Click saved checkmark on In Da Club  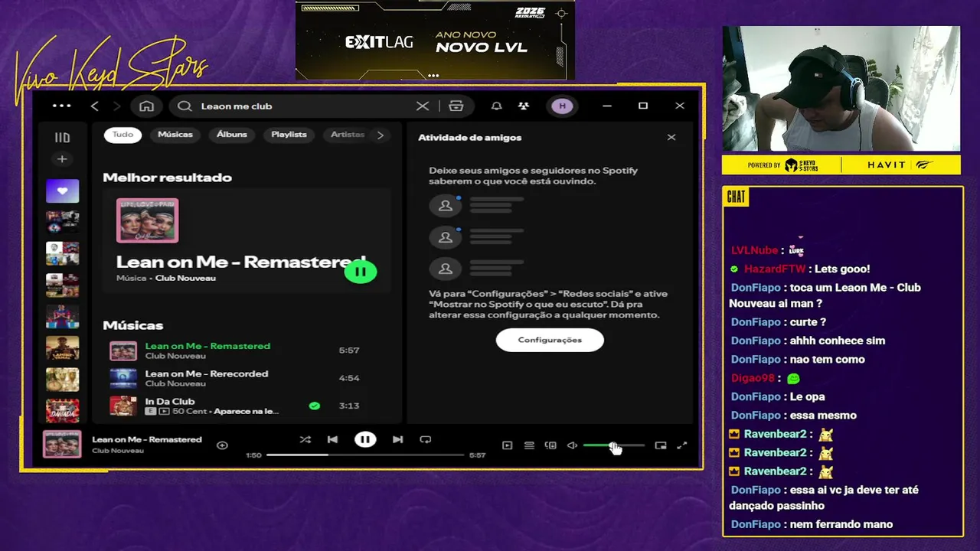tap(315, 406)
